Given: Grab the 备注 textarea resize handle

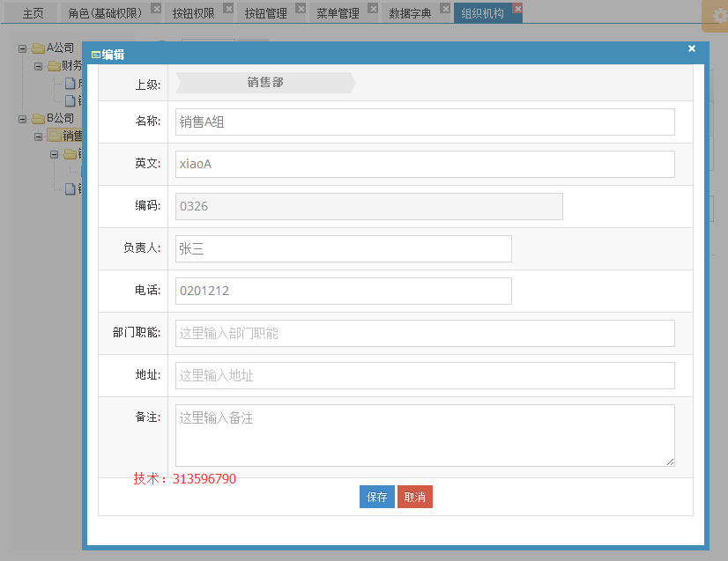Looking at the screenshot, I should point(670,461).
